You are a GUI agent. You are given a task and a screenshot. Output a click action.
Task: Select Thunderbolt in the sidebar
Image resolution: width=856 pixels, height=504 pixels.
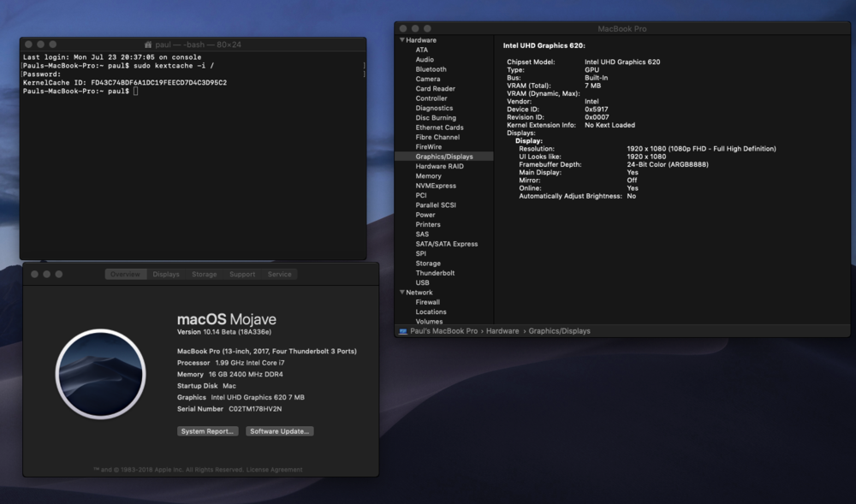pos(435,273)
